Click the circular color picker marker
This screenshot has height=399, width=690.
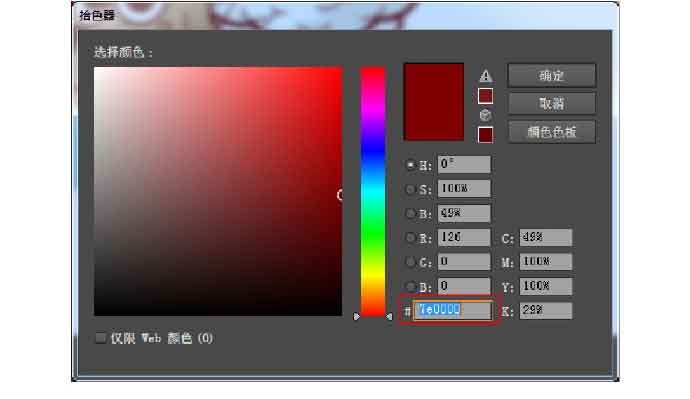(x=340, y=195)
